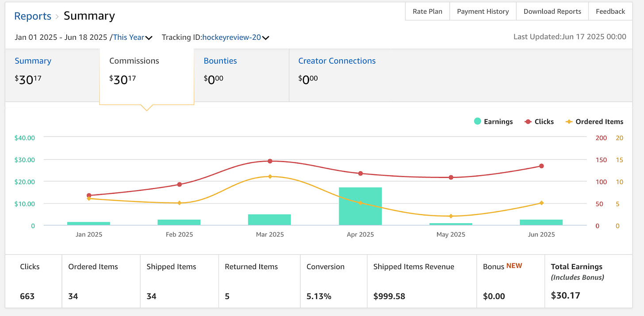View Payment History
Image resolution: width=644 pixels, height=316 pixels.
click(x=483, y=11)
